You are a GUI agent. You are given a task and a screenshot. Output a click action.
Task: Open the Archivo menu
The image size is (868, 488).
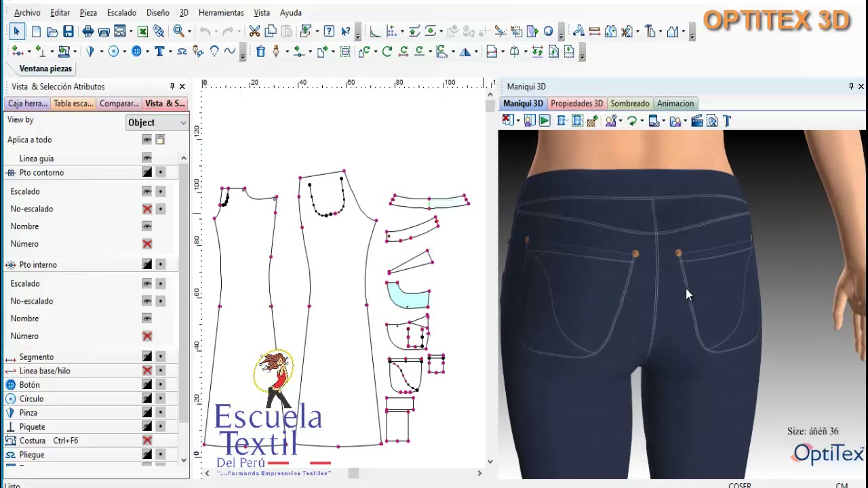point(27,12)
